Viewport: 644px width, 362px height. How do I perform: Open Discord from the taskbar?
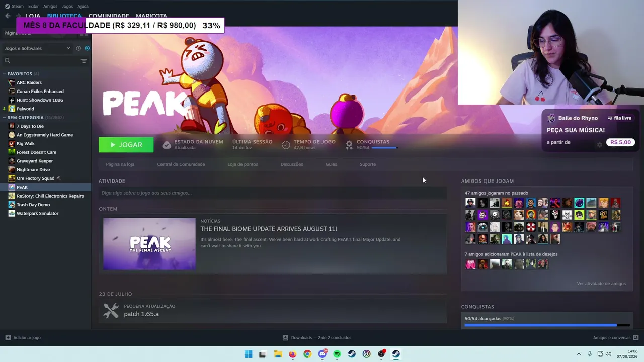tap(323, 354)
